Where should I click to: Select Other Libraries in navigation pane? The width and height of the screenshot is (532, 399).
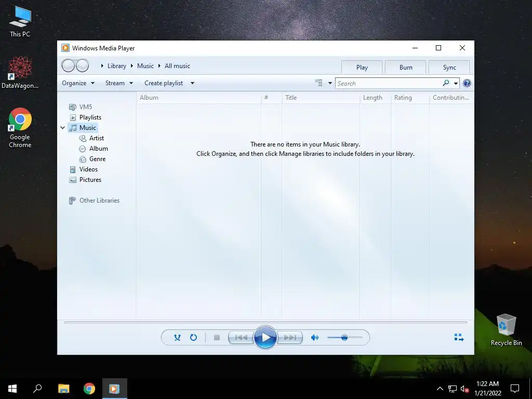pyautogui.click(x=95, y=201)
